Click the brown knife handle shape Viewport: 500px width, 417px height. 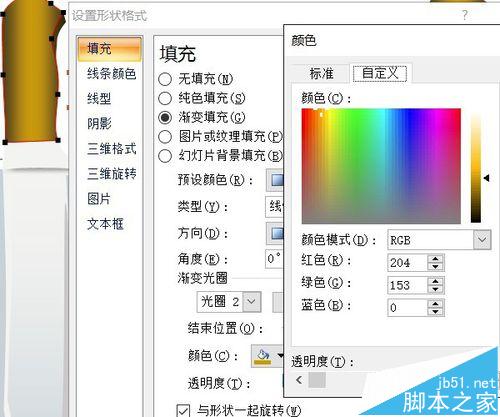(x=32, y=73)
